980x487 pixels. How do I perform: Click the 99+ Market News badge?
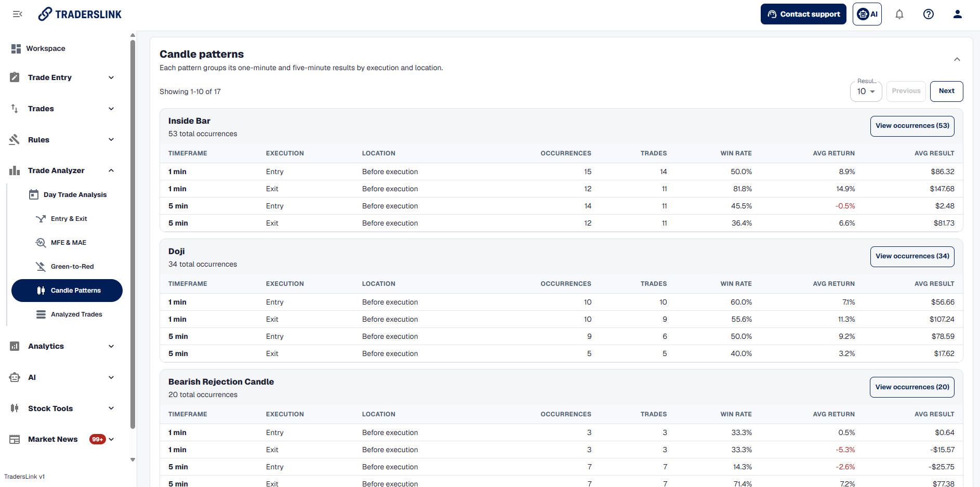tap(97, 439)
